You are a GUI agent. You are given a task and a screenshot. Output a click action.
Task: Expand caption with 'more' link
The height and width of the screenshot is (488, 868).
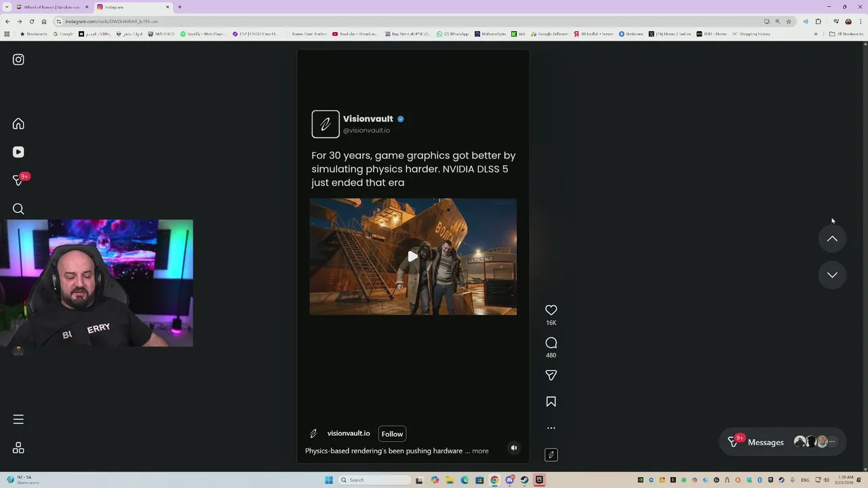click(480, 451)
